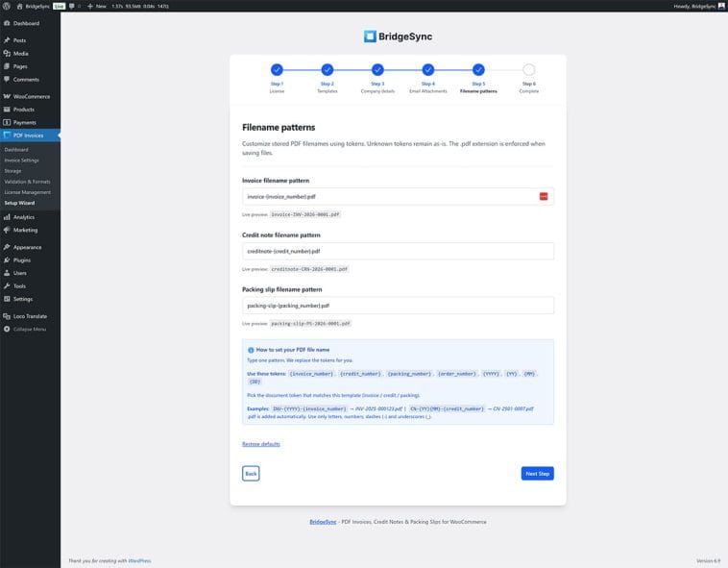This screenshot has height=568, width=728.
Task: Click the red icon inside the invoice pattern field
Action: tap(544, 196)
